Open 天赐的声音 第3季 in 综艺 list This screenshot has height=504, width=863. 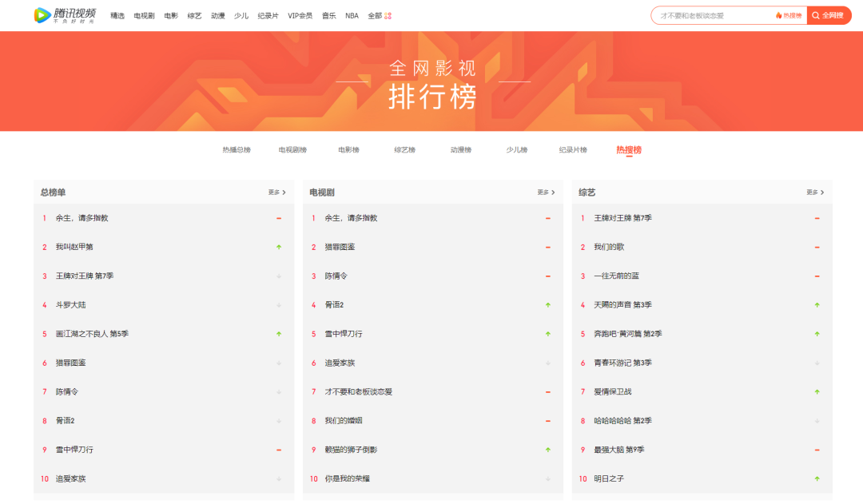click(622, 305)
